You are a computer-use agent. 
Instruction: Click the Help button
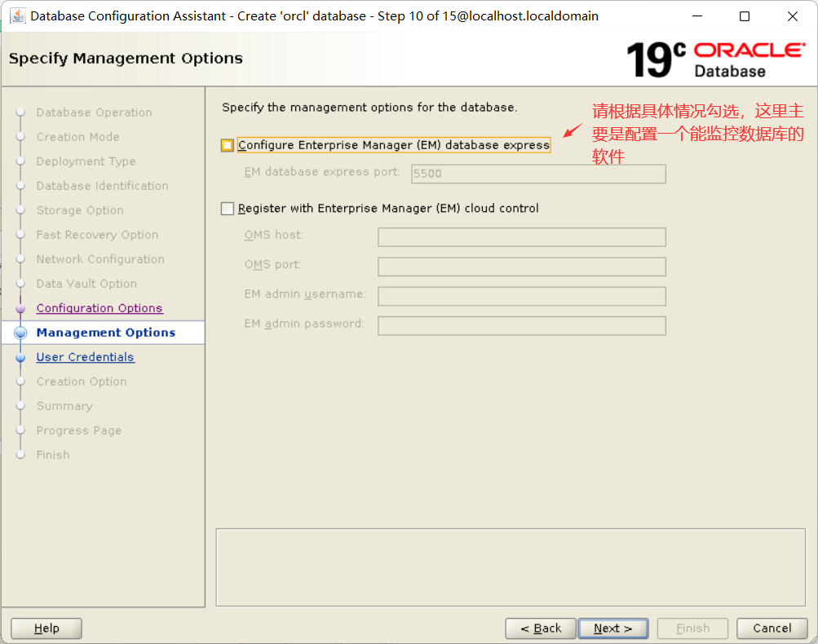46,629
